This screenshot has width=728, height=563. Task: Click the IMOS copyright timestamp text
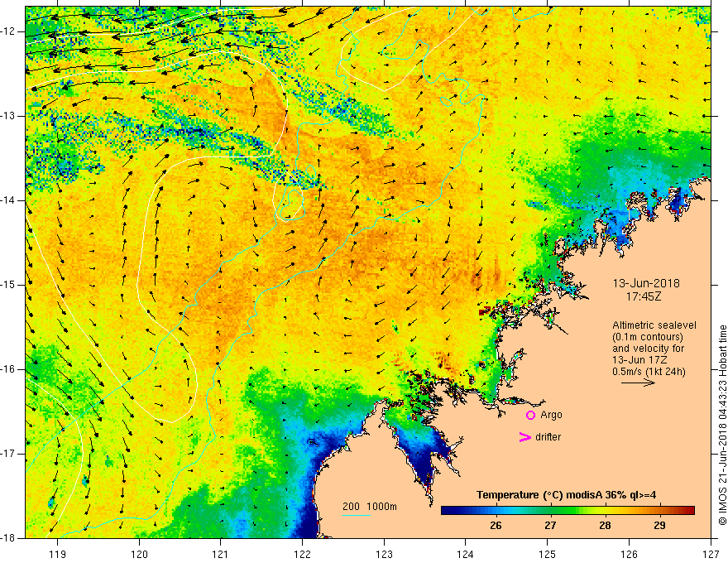pyautogui.click(x=722, y=425)
